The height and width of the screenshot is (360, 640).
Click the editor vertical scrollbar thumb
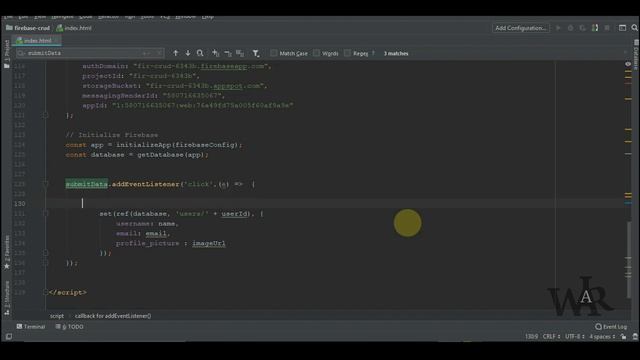pos(629,259)
